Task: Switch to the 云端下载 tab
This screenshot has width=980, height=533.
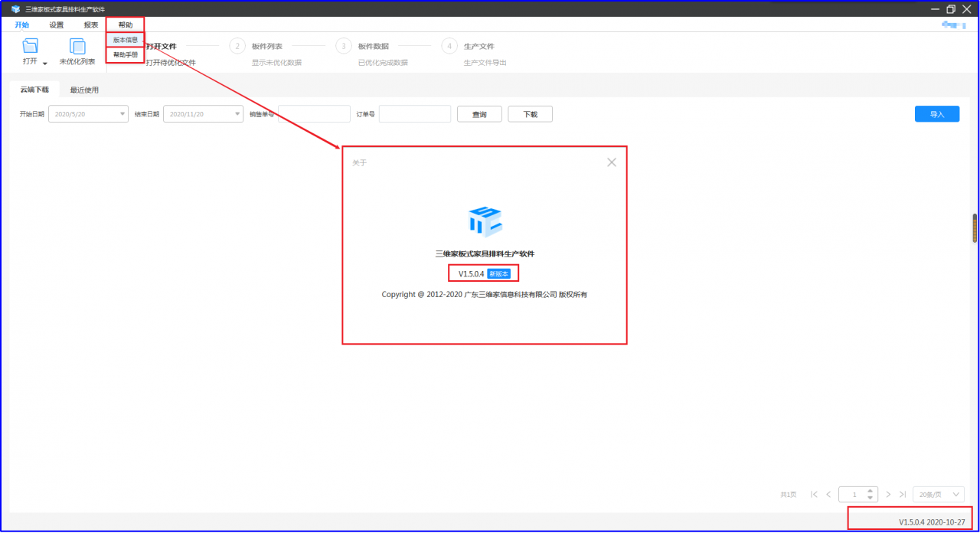Action: [x=34, y=90]
